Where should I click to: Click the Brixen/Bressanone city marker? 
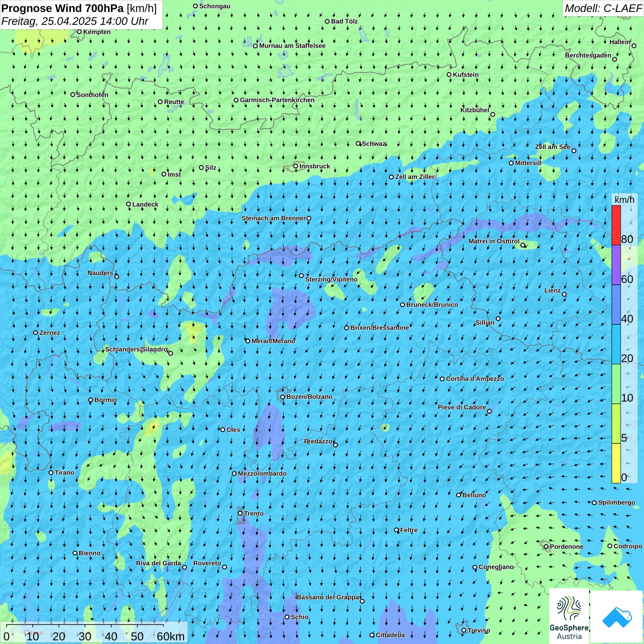(x=347, y=328)
